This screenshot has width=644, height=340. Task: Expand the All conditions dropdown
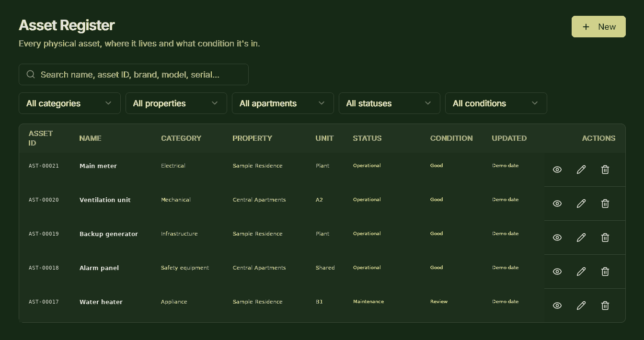(x=496, y=103)
